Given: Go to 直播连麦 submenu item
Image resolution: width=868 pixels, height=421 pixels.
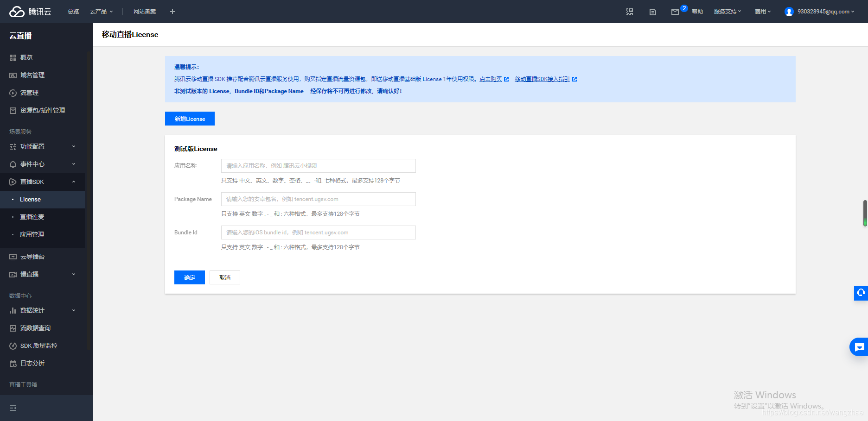Looking at the screenshot, I should pyautogui.click(x=32, y=217).
